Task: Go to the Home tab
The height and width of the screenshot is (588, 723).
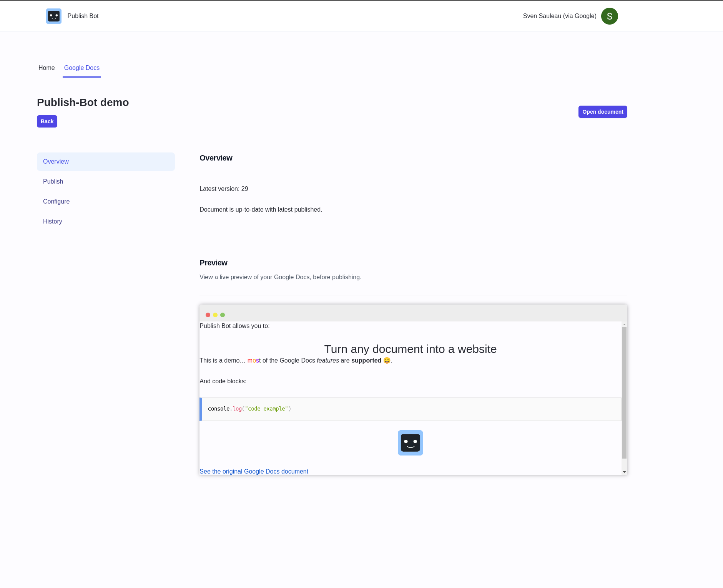Action: pos(47,68)
